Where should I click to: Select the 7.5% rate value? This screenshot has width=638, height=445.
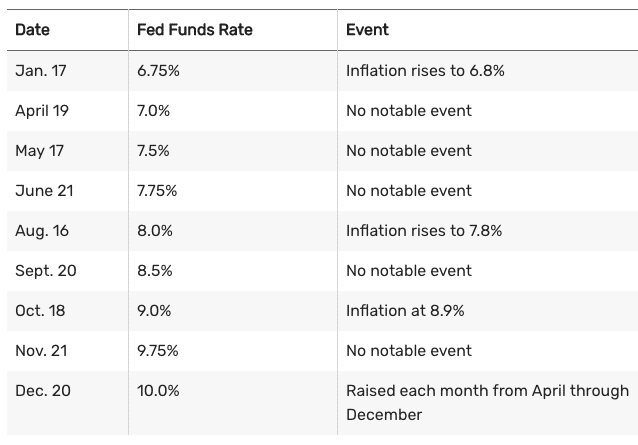pyautogui.click(x=154, y=151)
